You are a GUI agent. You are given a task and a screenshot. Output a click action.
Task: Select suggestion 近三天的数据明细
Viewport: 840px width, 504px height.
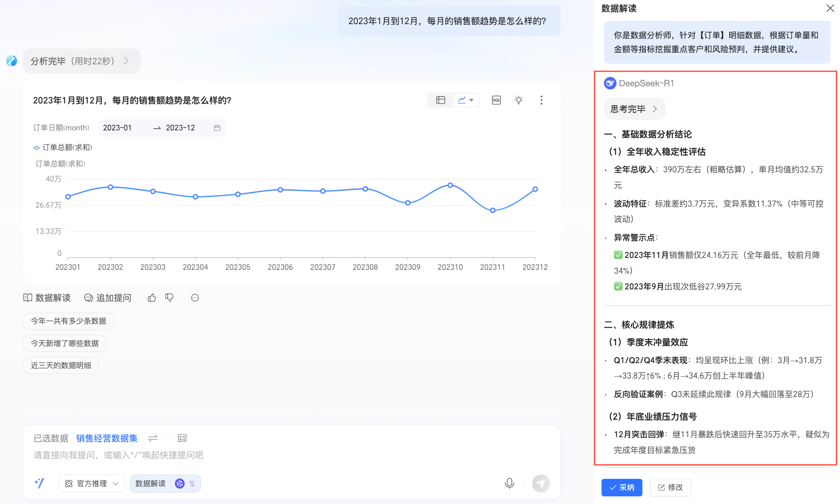[61, 366]
